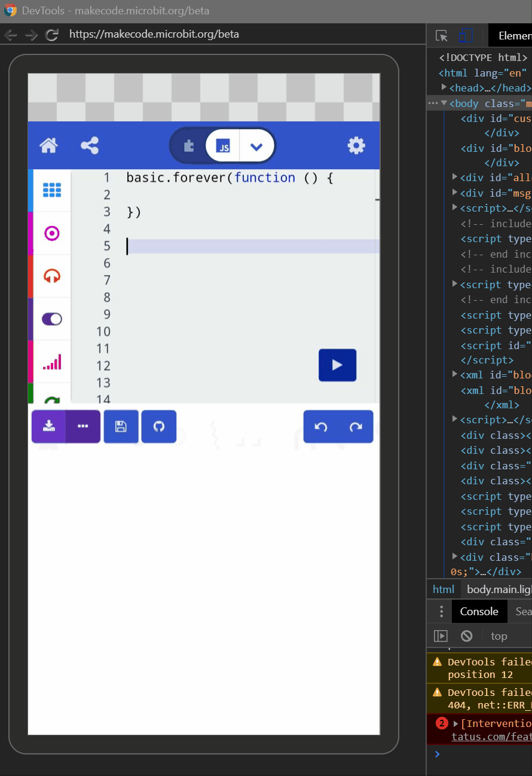The height and width of the screenshot is (776, 532).
Task: Switch editor to JavaScript view
Action: 223,146
